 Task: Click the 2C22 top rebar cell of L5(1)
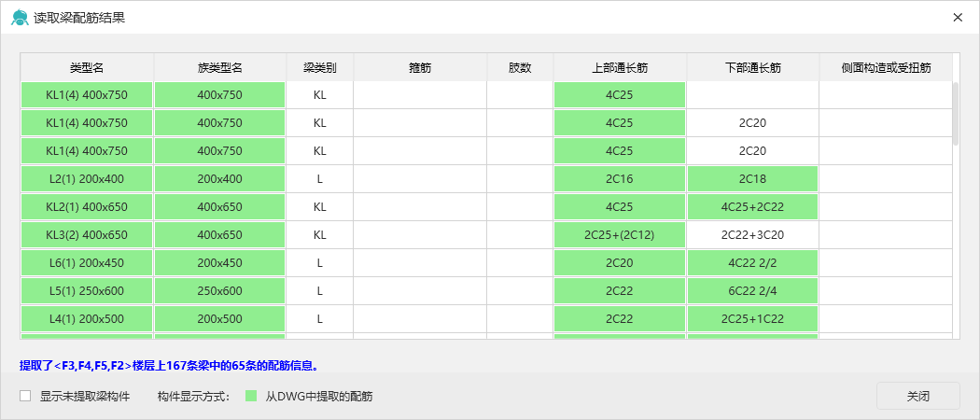(620, 291)
